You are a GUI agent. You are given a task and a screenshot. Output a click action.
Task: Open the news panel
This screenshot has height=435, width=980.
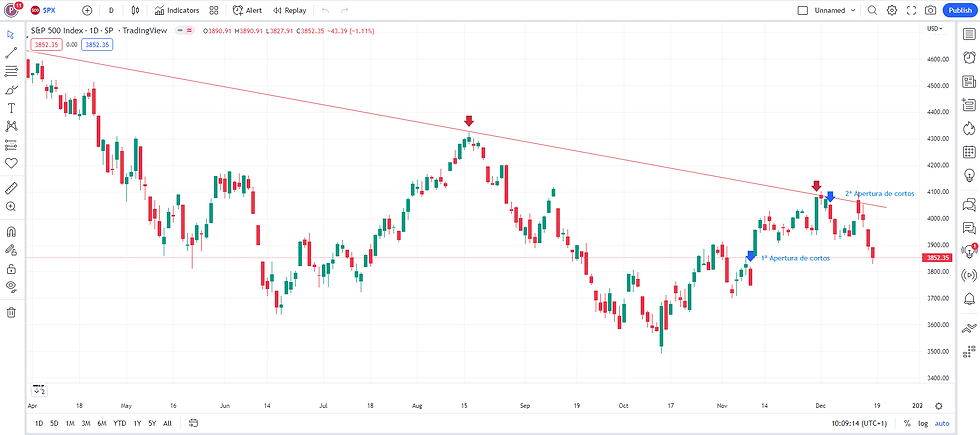coord(969,81)
